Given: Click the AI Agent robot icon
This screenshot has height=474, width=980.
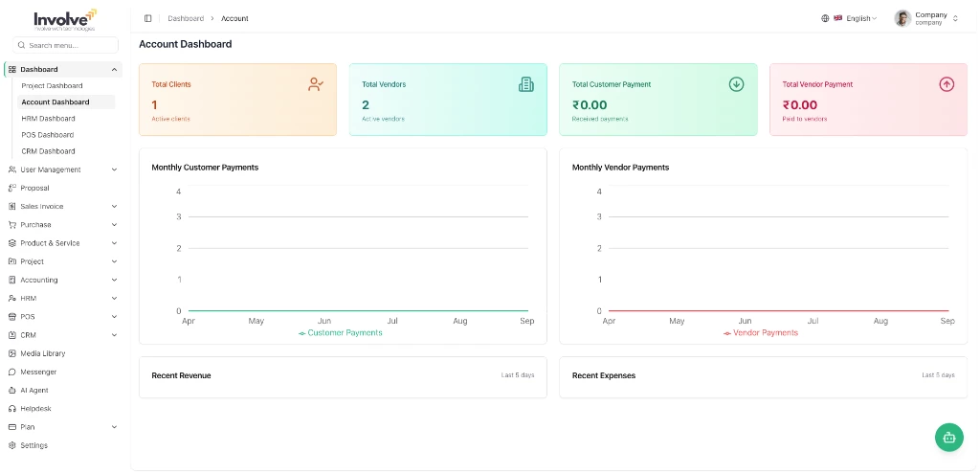Looking at the screenshot, I should 11,390.
